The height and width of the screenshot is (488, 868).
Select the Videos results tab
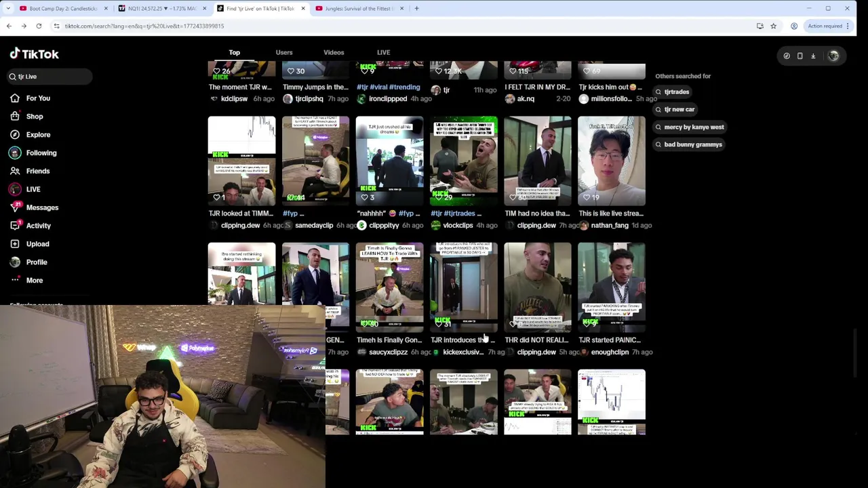pos(334,52)
